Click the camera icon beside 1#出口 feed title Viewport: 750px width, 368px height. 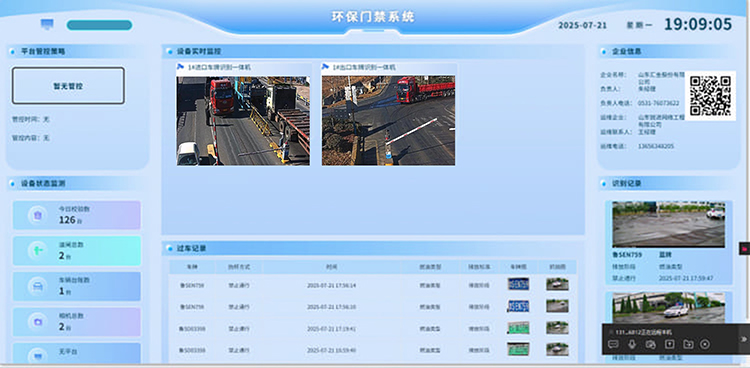click(x=325, y=67)
